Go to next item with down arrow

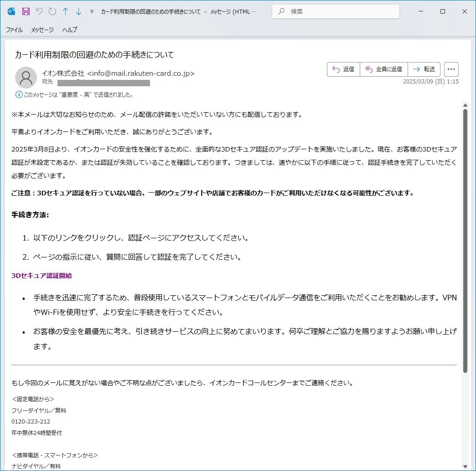click(78, 11)
